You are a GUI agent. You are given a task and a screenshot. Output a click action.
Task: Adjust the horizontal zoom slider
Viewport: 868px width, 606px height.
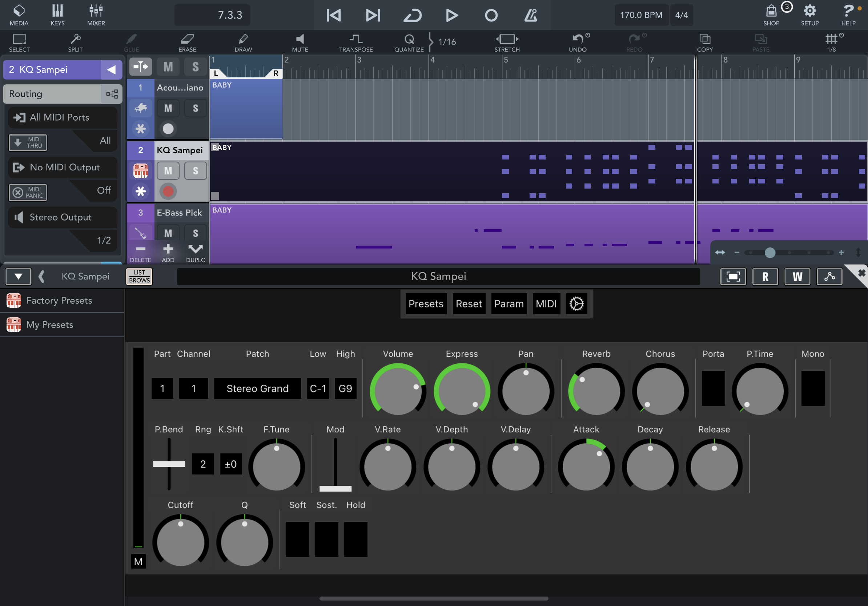770,252
